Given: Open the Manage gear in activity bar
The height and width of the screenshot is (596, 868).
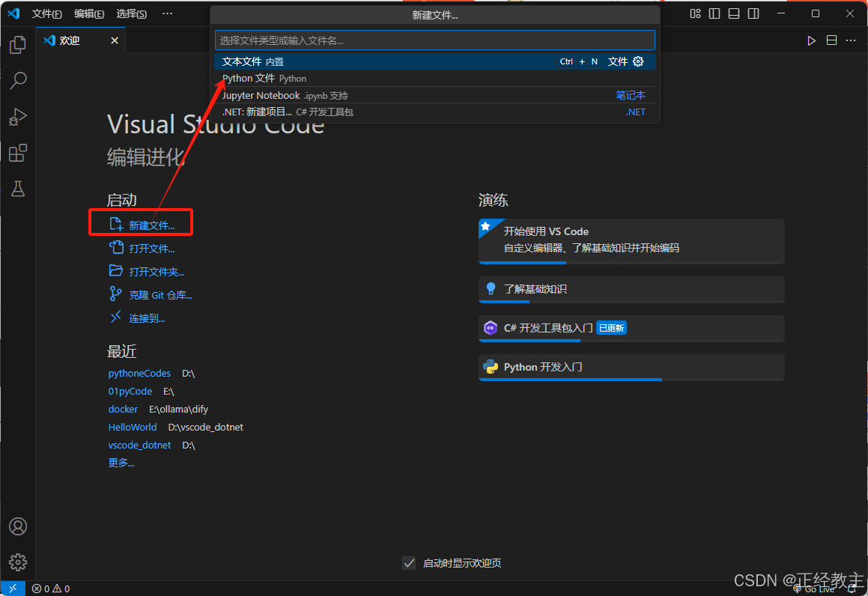Looking at the screenshot, I should click(x=18, y=562).
